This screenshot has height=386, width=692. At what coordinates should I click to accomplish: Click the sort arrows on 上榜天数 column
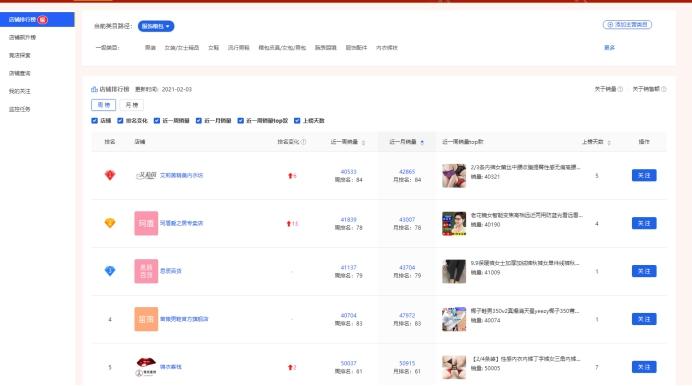click(609, 142)
